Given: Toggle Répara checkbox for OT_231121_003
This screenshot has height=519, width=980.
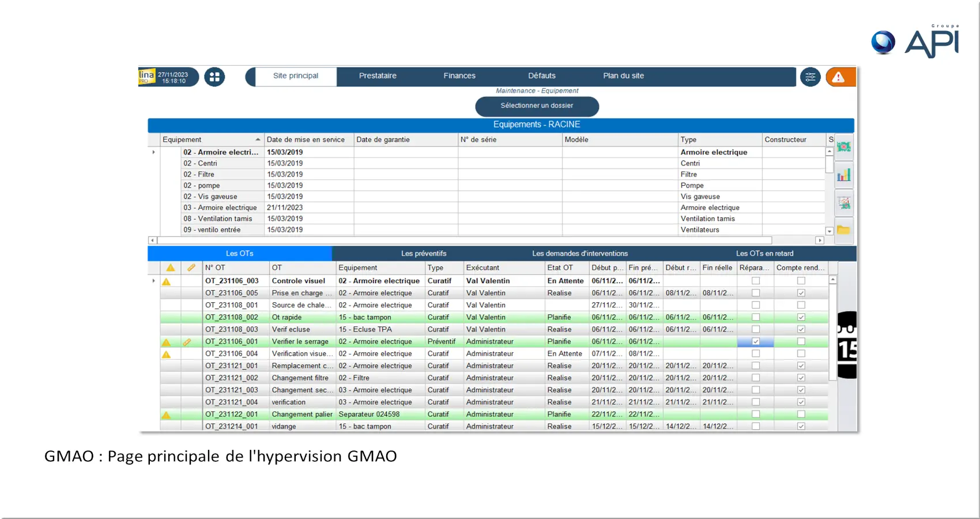Looking at the screenshot, I should click(x=756, y=390).
